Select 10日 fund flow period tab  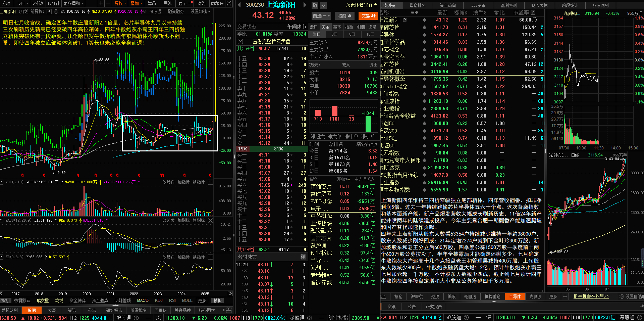(370, 34)
